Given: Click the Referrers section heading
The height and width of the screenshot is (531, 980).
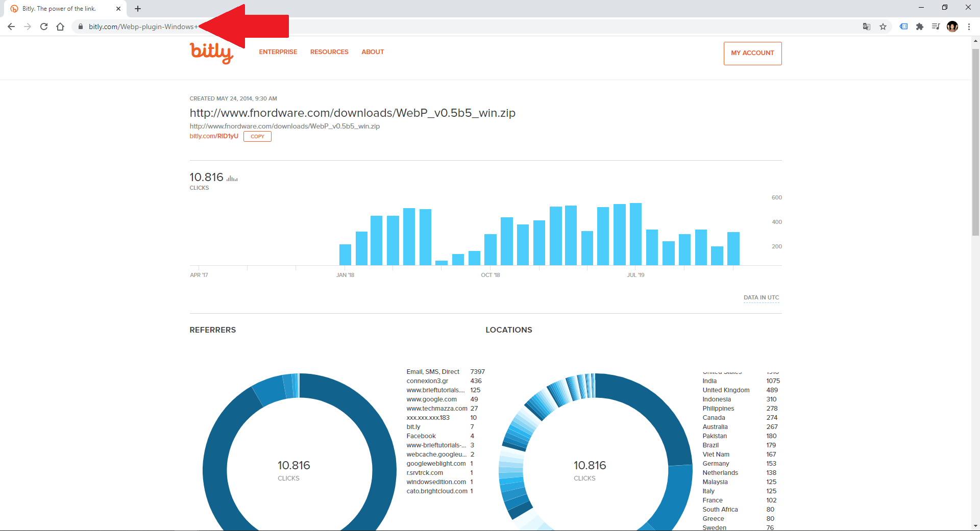Looking at the screenshot, I should click(x=213, y=330).
